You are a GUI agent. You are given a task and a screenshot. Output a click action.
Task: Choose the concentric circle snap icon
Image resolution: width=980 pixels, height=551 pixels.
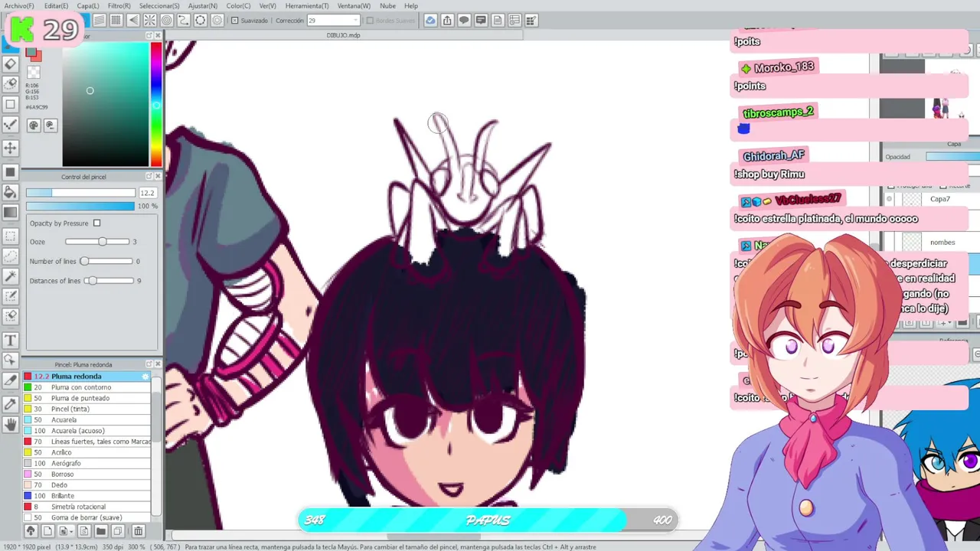pyautogui.click(x=167, y=21)
